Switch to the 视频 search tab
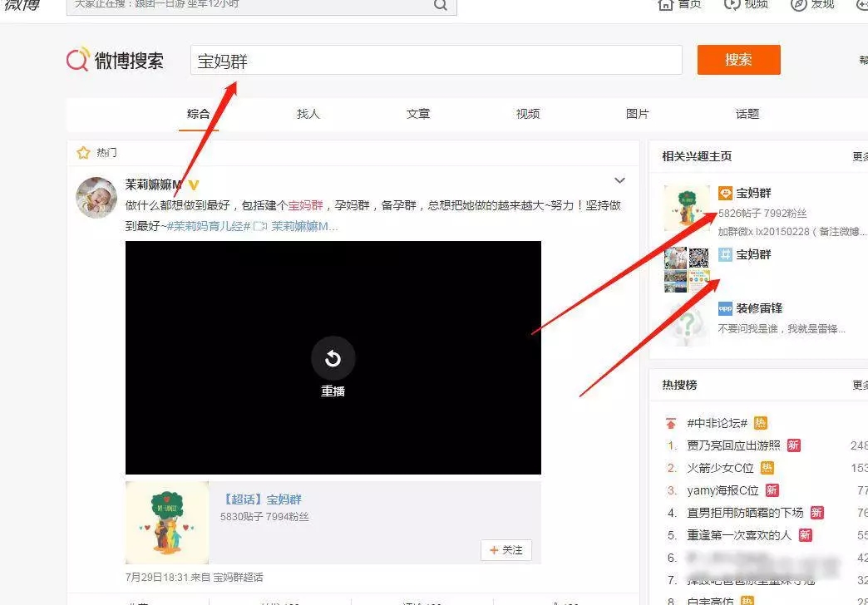This screenshot has width=868, height=605. (528, 114)
